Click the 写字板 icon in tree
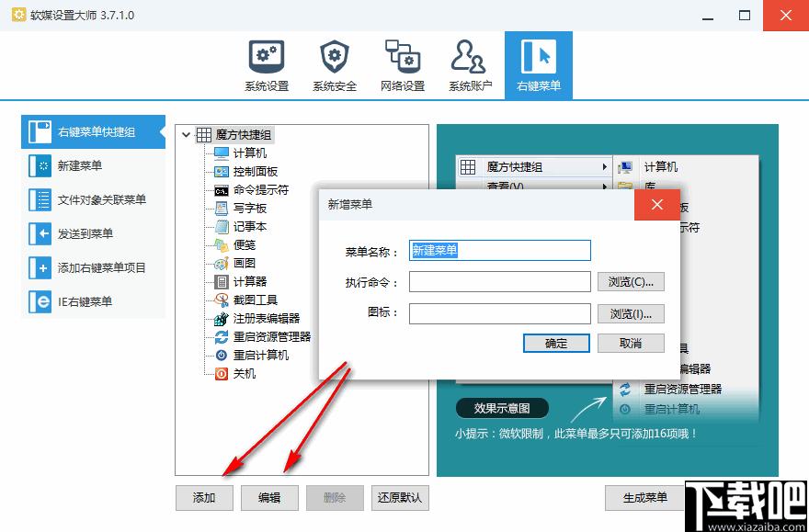 tap(222, 209)
